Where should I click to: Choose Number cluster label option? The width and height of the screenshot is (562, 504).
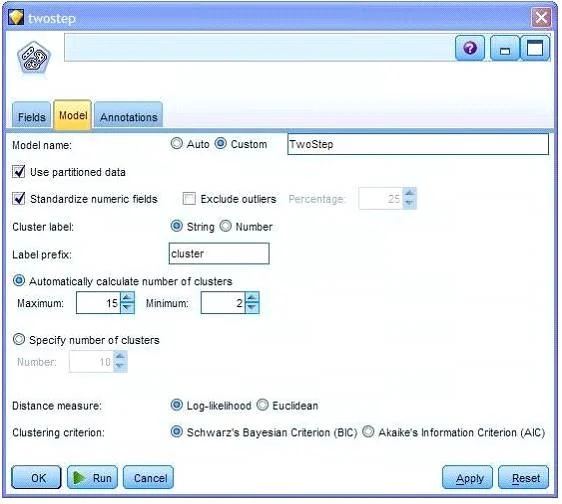pyautogui.click(x=225, y=226)
